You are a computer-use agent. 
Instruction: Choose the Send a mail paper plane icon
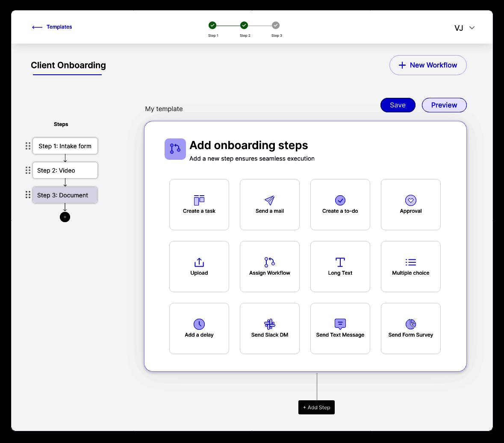pos(269,200)
